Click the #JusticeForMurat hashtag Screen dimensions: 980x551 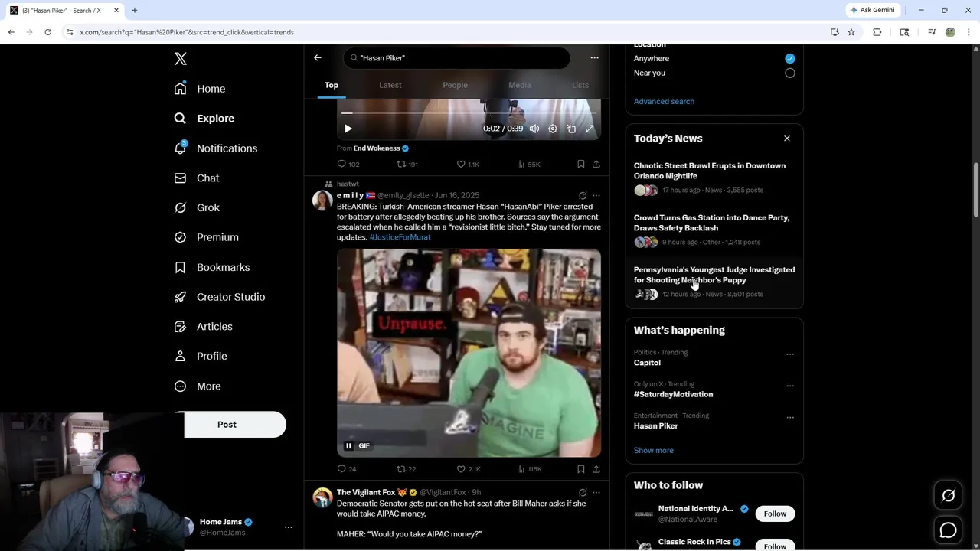coord(400,237)
